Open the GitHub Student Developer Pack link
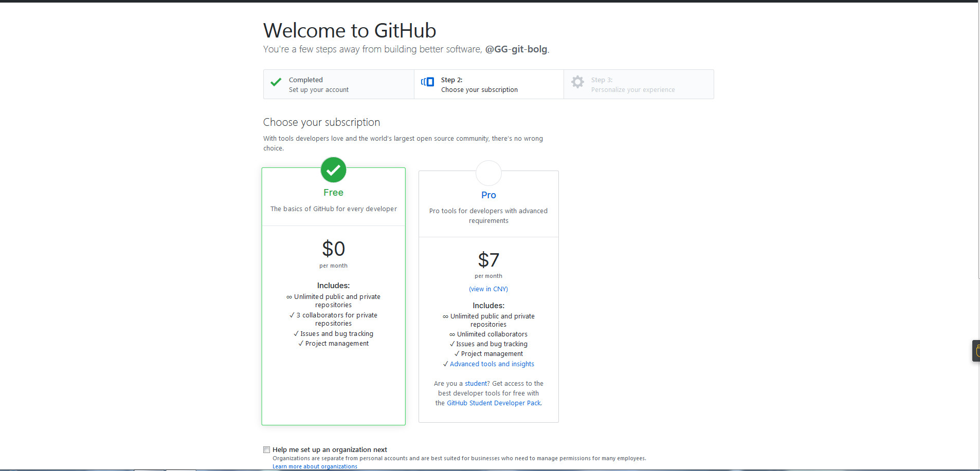 pos(494,403)
